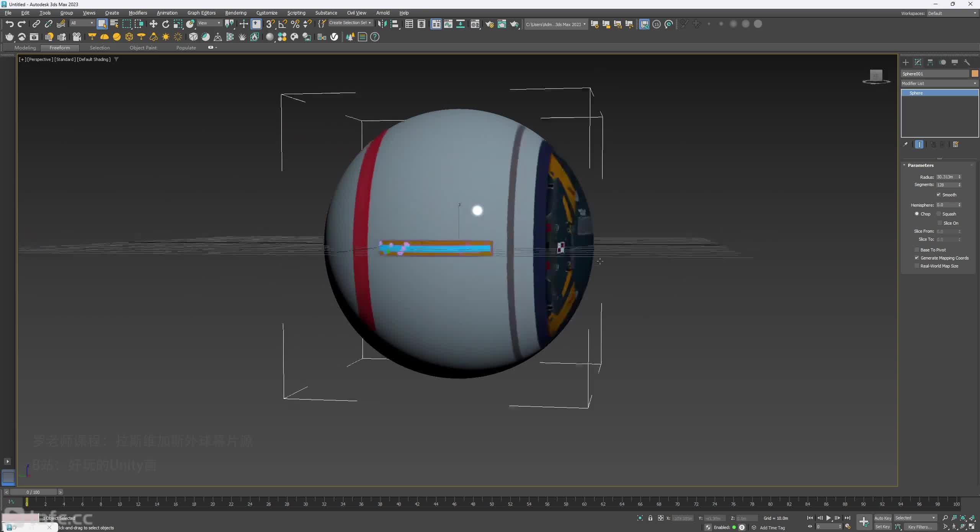This screenshot has height=532, width=980.
Task: Switch to the Object Paint ribbon tab
Action: [x=143, y=48]
